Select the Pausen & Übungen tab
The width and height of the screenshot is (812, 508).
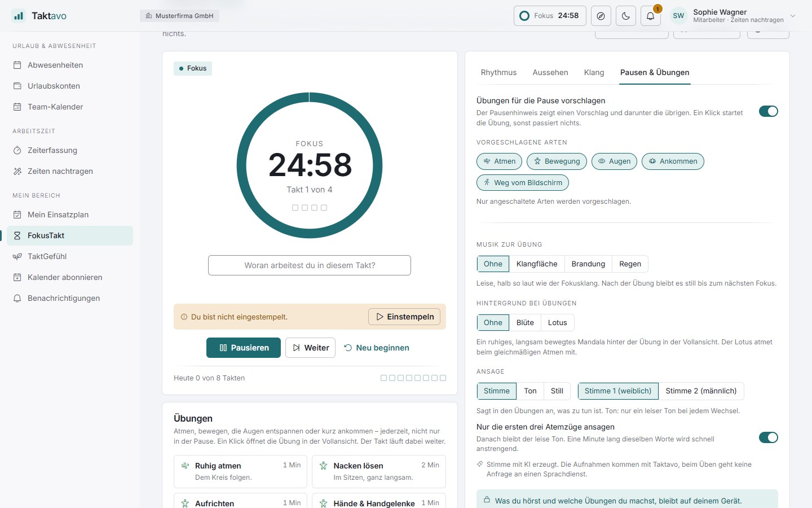coord(655,72)
